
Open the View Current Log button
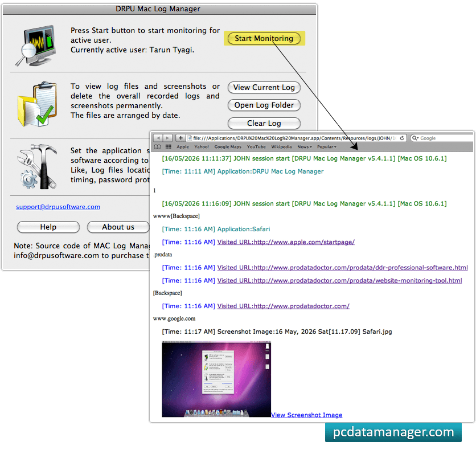point(264,88)
